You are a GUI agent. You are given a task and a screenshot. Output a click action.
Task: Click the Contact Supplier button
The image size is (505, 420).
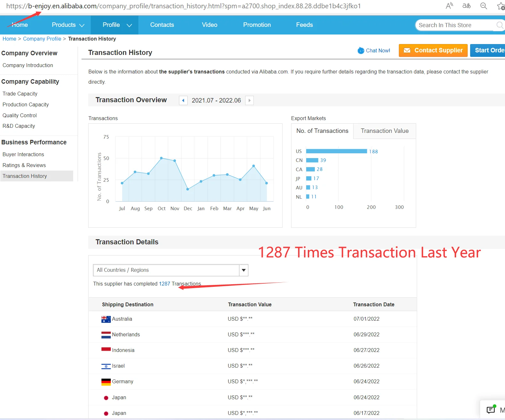(433, 50)
